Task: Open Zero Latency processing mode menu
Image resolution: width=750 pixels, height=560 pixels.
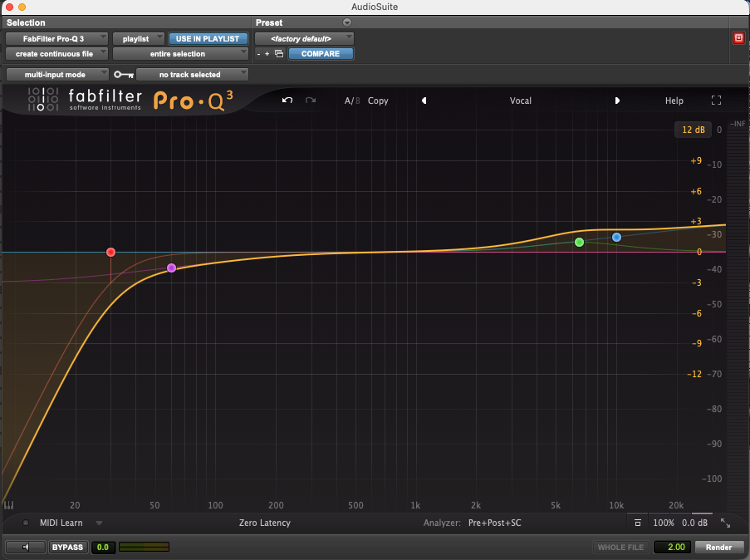Action: click(x=264, y=523)
